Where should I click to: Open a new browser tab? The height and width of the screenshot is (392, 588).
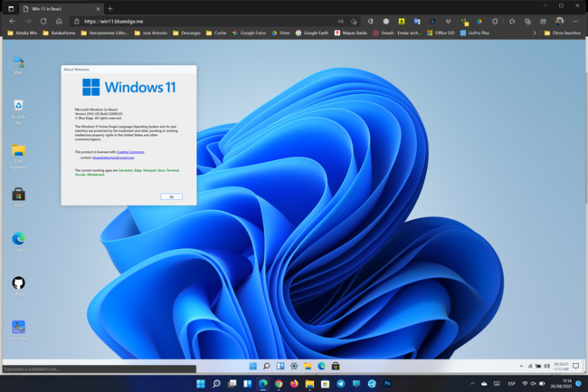tap(110, 9)
